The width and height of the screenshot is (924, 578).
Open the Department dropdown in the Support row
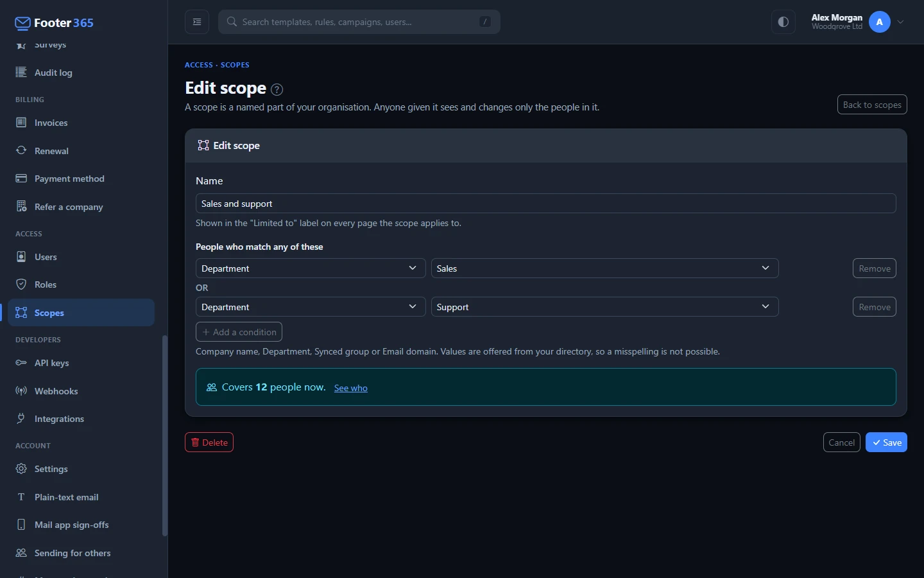point(311,307)
